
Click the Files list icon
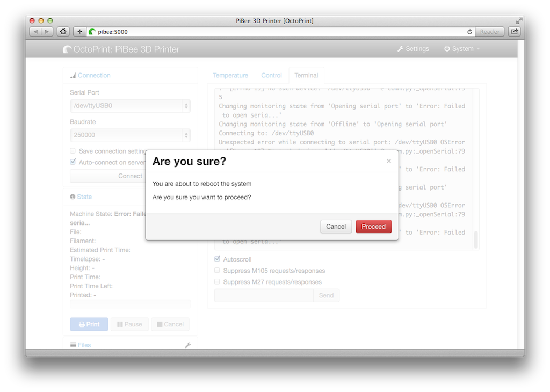(x=73, y=345)
